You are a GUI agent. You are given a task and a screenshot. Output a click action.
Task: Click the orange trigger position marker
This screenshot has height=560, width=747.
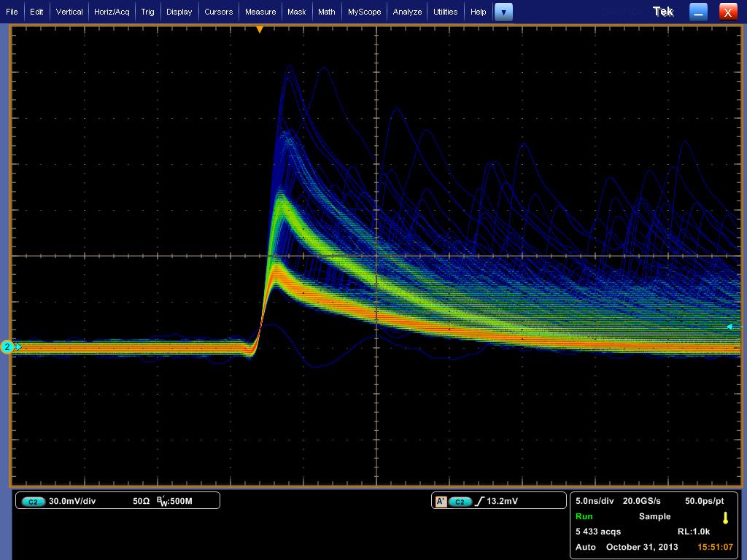pyautogui.click(x=259, y=30)
